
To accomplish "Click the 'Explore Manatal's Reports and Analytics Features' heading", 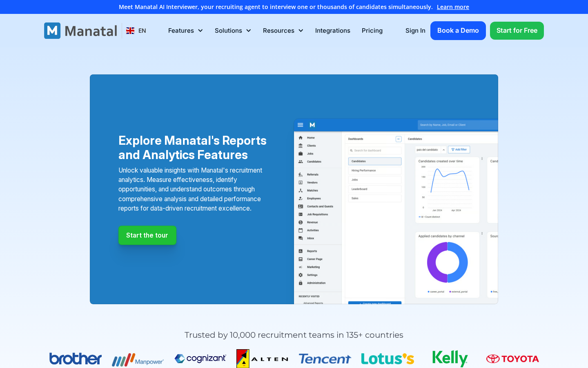I will pyautogui.click(x=192, y=148).
